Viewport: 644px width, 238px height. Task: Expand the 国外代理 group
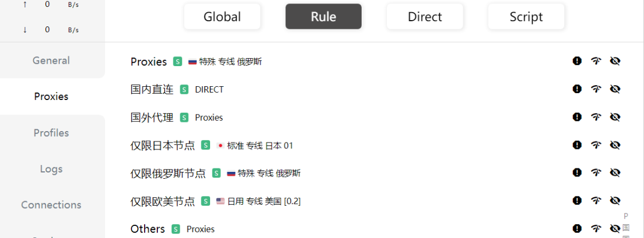[152, 117]
